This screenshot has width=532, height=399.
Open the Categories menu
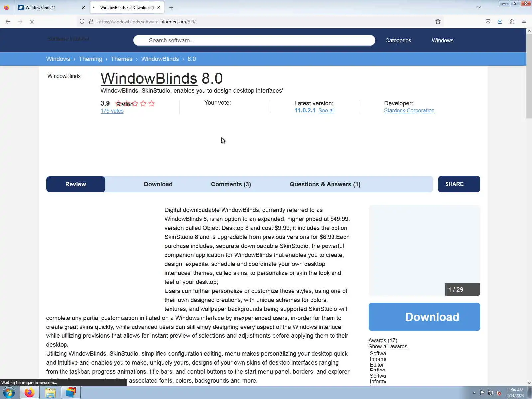[x=398, y=40]
